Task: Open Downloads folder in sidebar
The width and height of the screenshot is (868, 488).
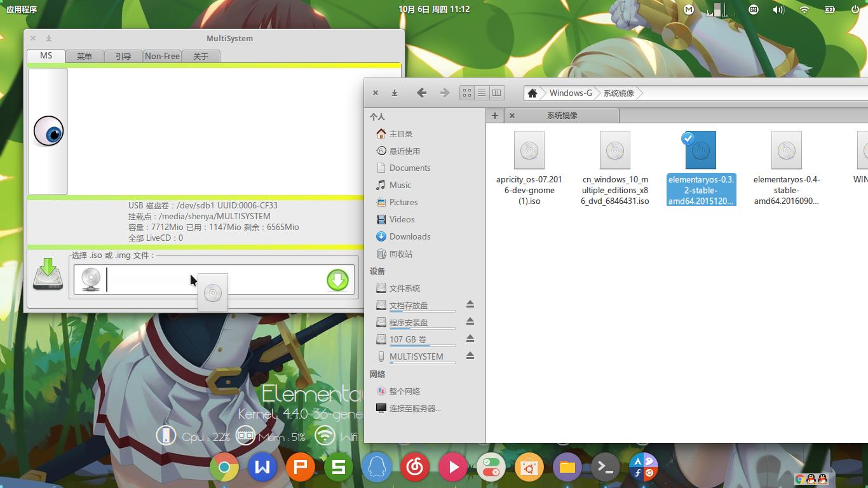Action: [409, 236]
